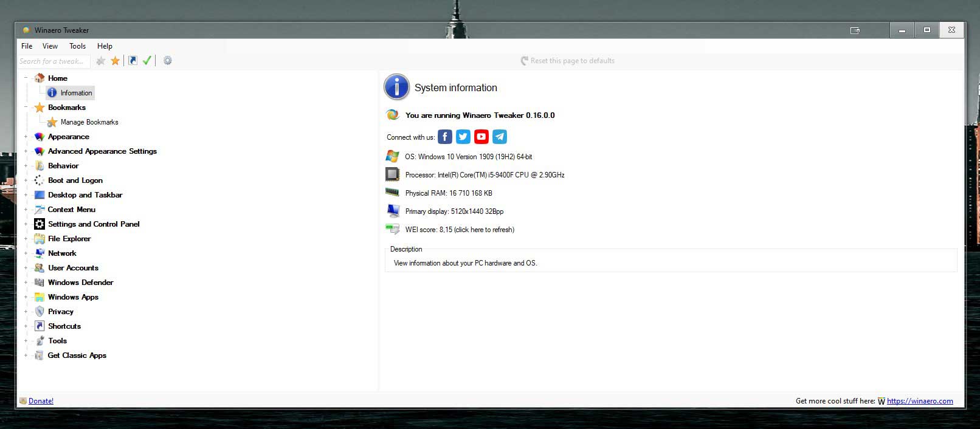
Task: Click the Windows OS logo icon
Action: (392, 156)
